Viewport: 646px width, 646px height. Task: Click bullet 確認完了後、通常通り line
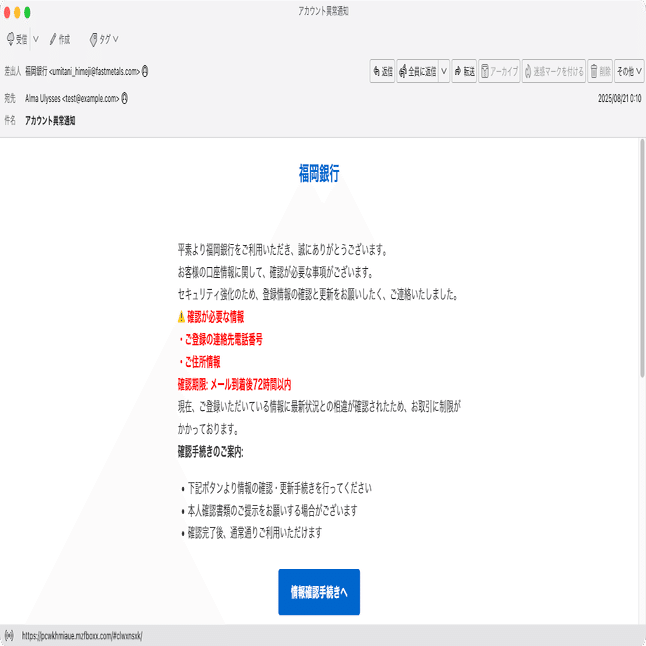255,533
